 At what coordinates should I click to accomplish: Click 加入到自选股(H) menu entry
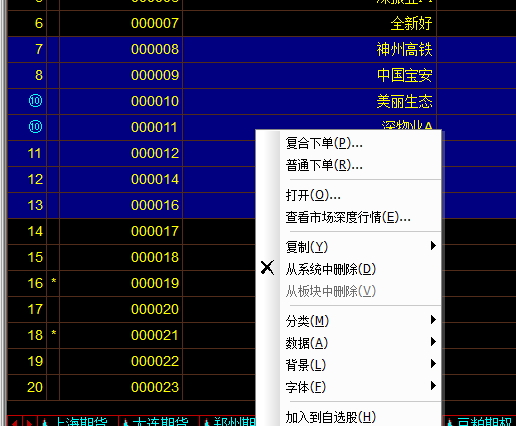point(349,417)
